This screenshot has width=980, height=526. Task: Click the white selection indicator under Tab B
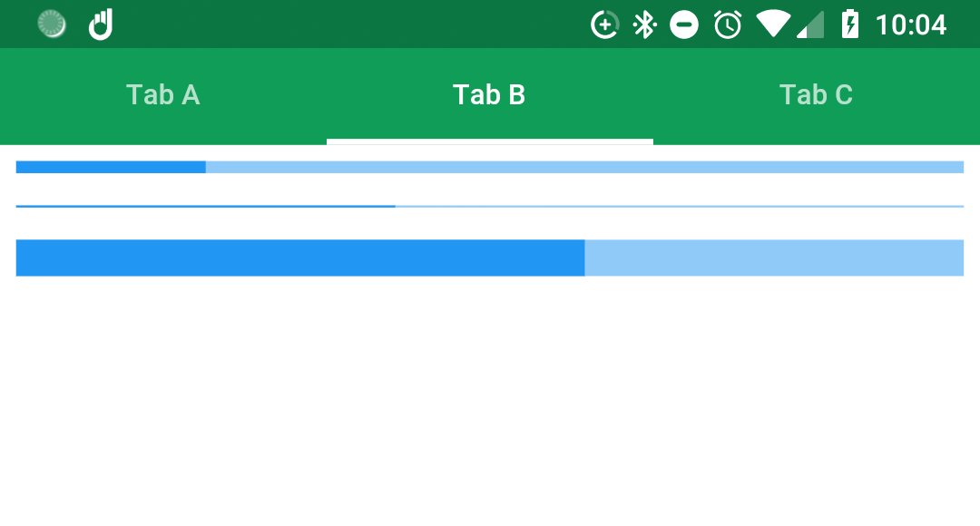pos(490,141)
